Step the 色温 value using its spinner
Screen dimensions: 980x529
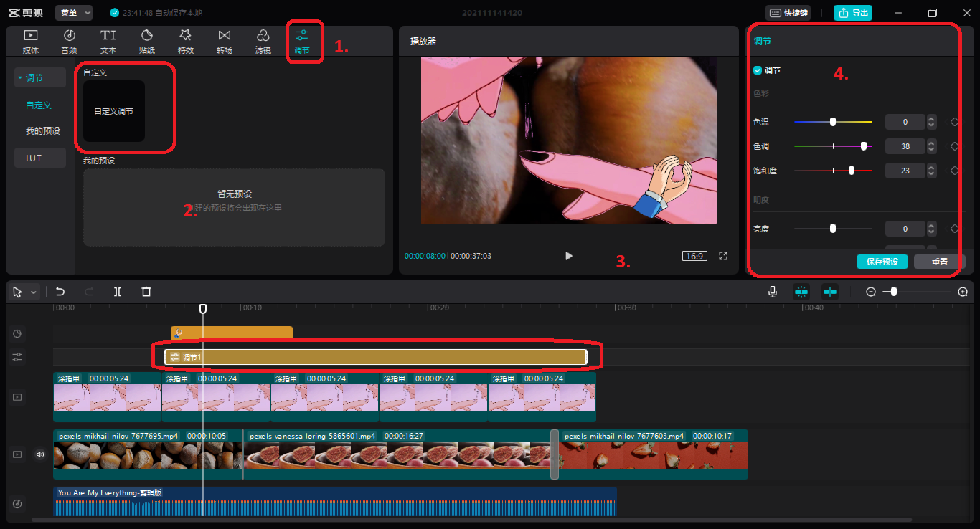(931, 122)
